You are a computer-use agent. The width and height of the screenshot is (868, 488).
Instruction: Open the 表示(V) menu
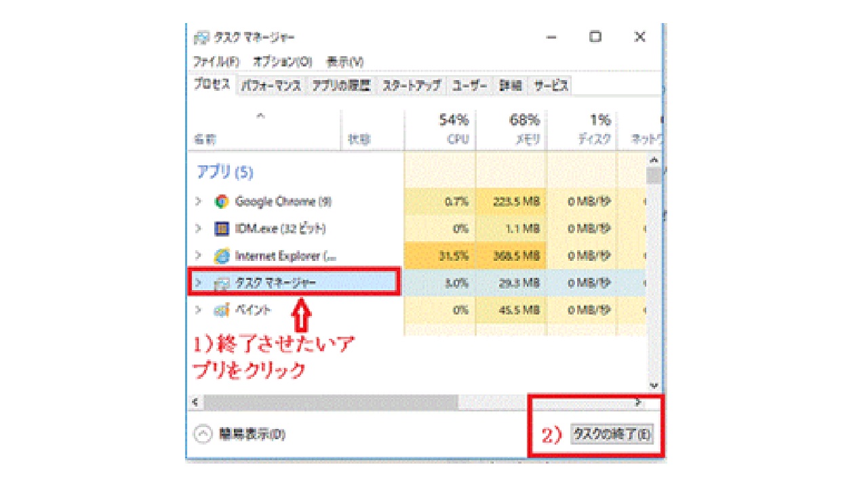point(345,62)
